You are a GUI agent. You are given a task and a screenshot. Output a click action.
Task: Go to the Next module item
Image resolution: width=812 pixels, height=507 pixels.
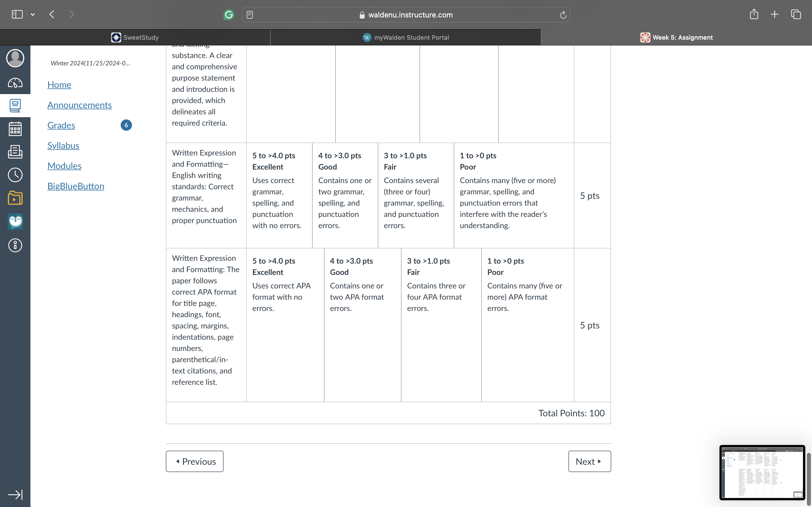[590, 461]
